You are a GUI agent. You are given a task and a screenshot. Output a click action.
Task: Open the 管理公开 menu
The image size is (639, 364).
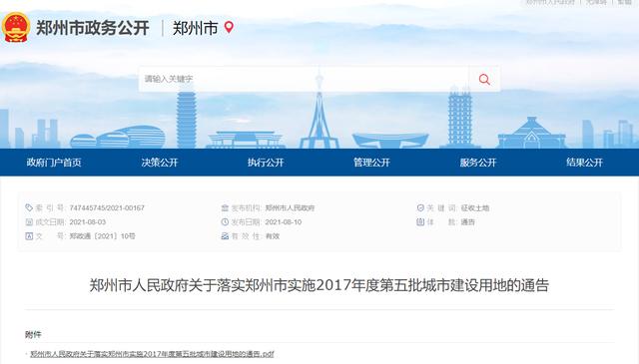pos(371,163)
